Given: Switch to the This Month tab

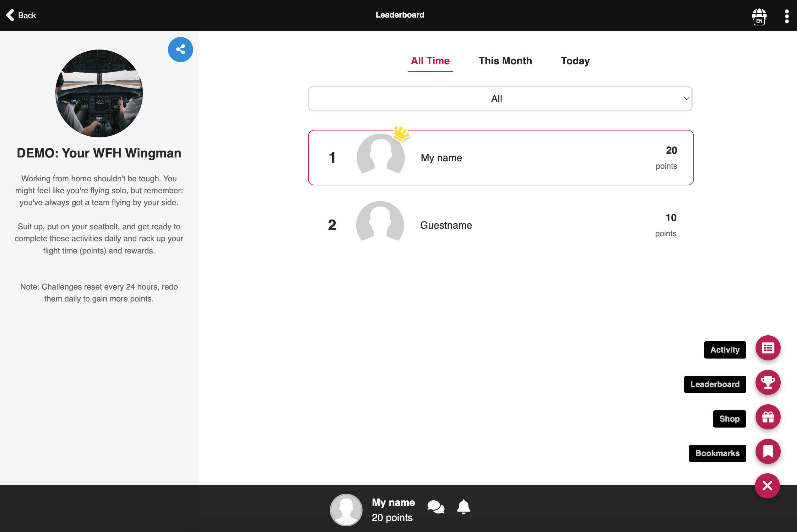Looking at the screenshot, I should [505, 61].
